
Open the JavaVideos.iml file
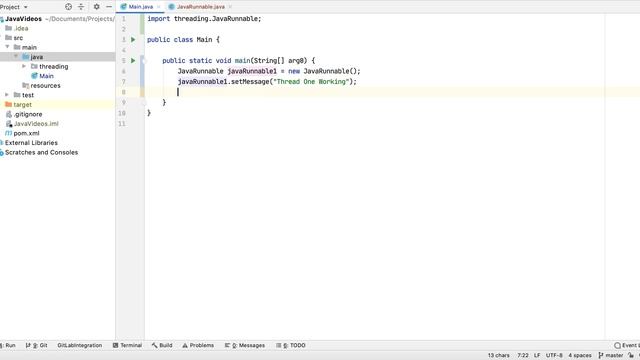[36, 123]
